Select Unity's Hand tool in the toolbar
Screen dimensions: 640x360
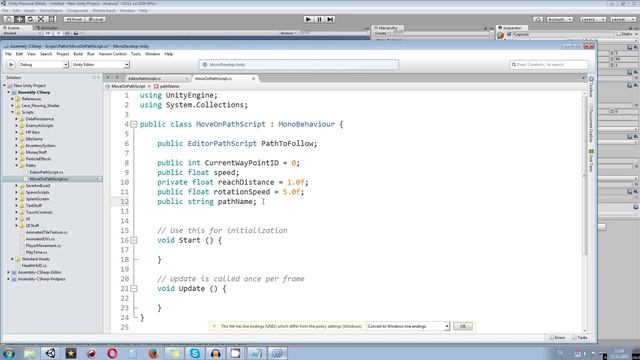[8, 19]
